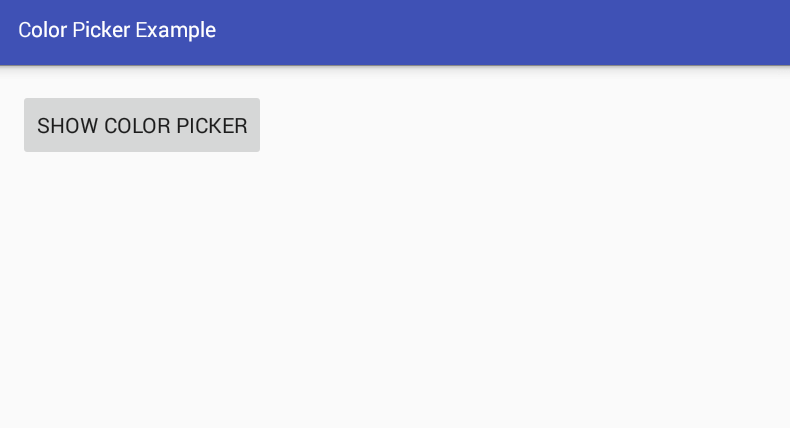
Task: Click the word Example in the header
Action: [x=175, y=30]
